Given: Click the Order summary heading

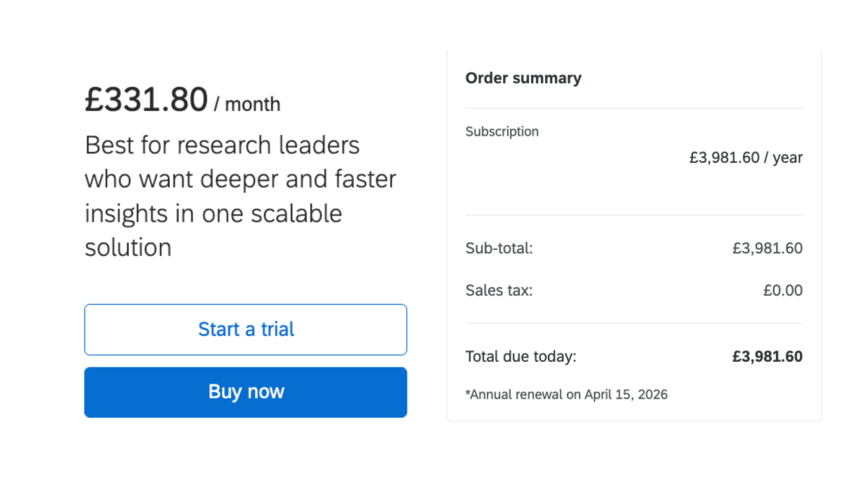Looking at the screenshot, I should (524, 78).
